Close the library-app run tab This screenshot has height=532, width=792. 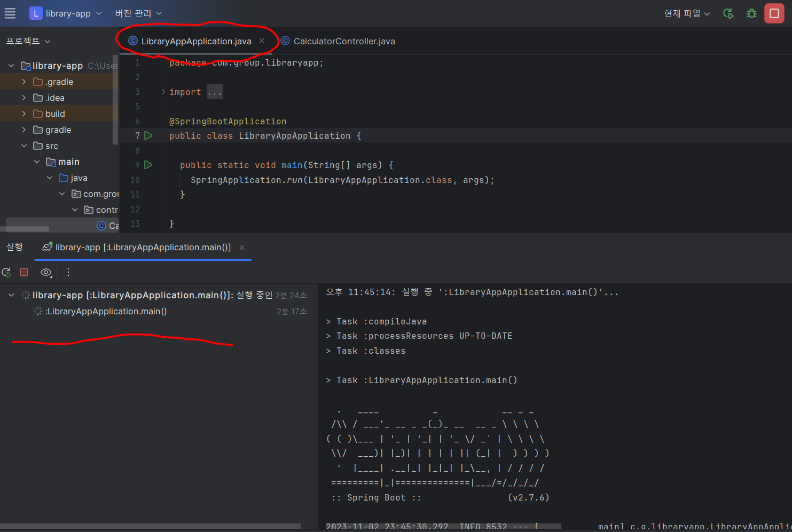click(242, 248)
